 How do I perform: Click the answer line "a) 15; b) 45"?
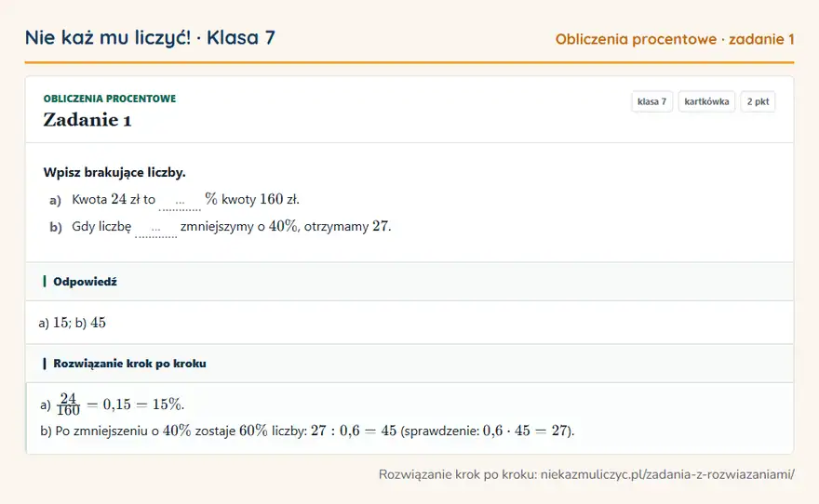click(72, 323)
